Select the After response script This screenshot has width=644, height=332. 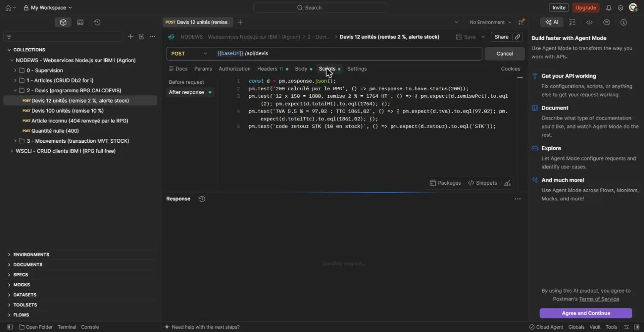(x=190, y=92)
